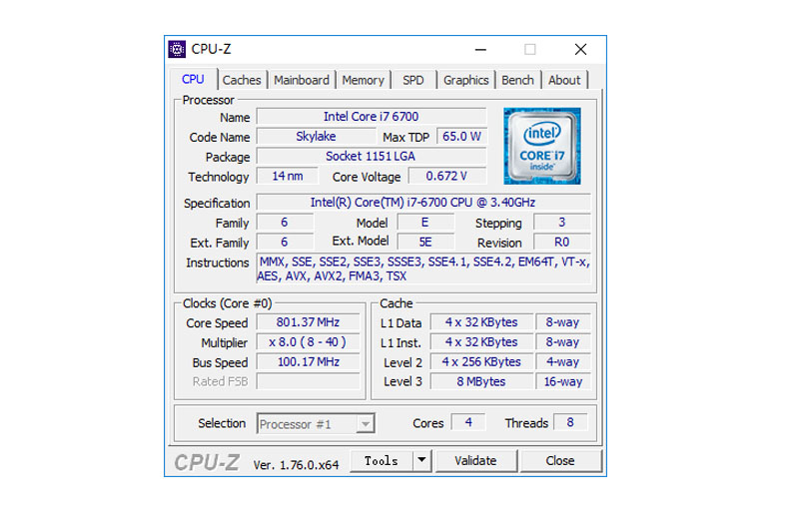
Task: Click the Multiplier value x 8.0 ( 8 - 40 )
Action: click(x=309, y=342)
